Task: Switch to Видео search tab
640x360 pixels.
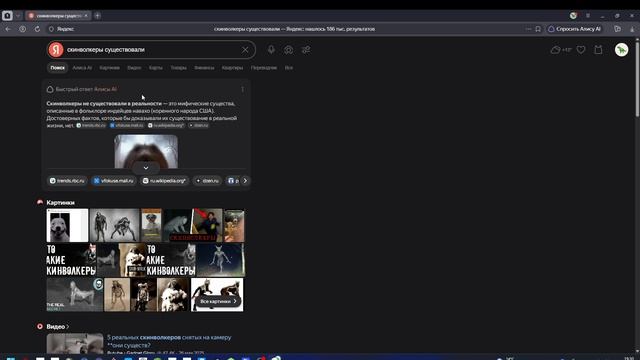Action: 134,68
